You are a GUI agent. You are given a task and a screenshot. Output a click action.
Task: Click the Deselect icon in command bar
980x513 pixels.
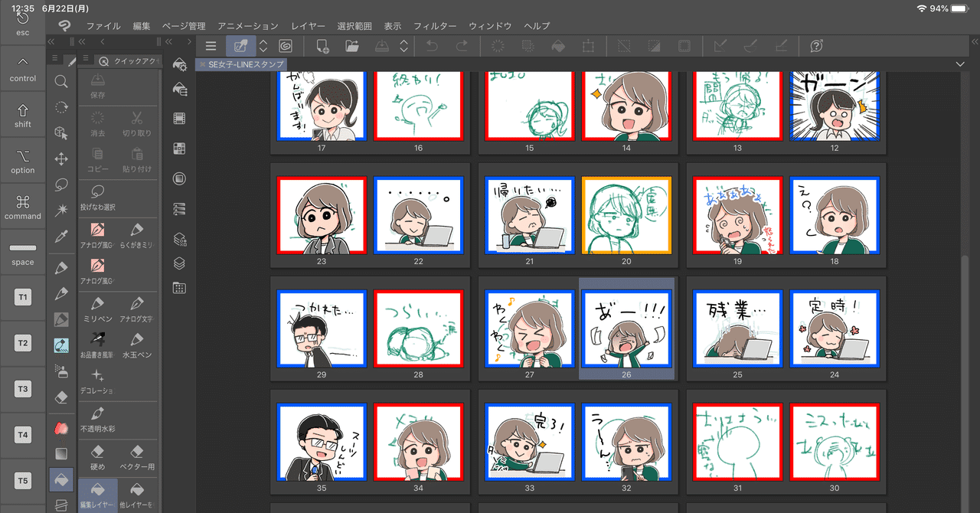(624, 46)
